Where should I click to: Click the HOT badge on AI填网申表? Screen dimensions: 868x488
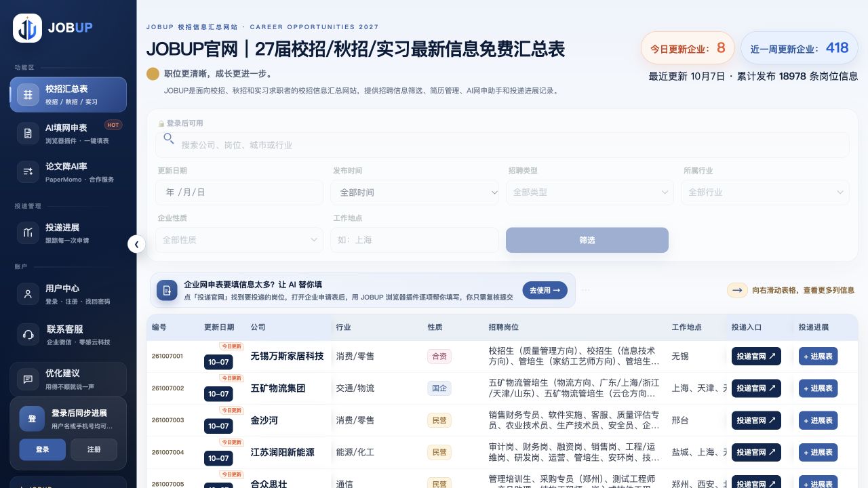click(113, 125)
